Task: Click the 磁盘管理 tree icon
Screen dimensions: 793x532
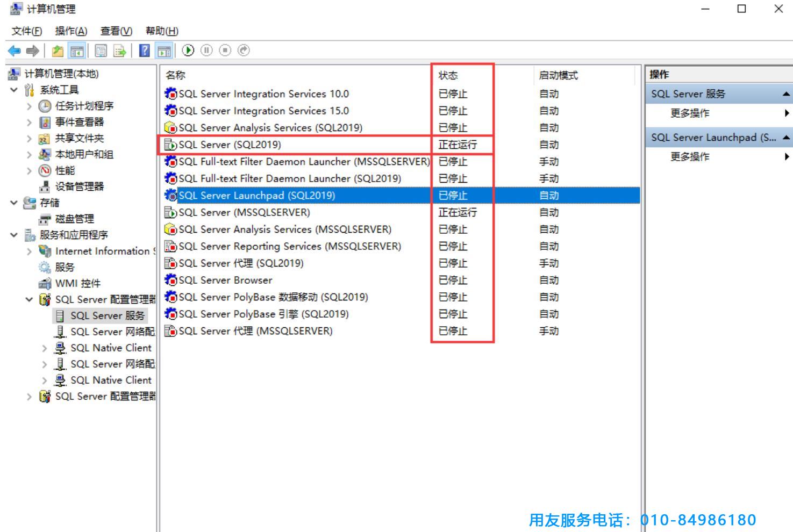Action: coord(45,219)
